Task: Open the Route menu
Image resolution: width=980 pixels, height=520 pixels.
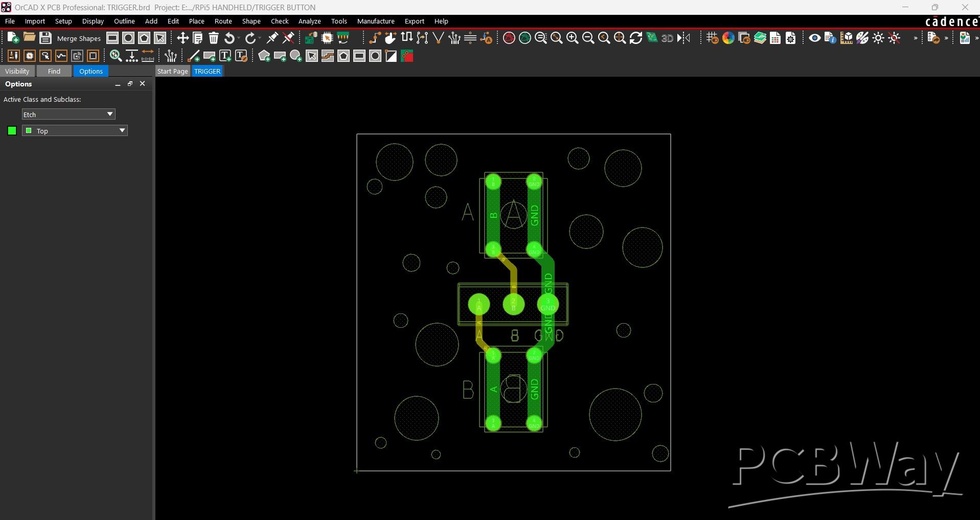Action: click(223, 21)
